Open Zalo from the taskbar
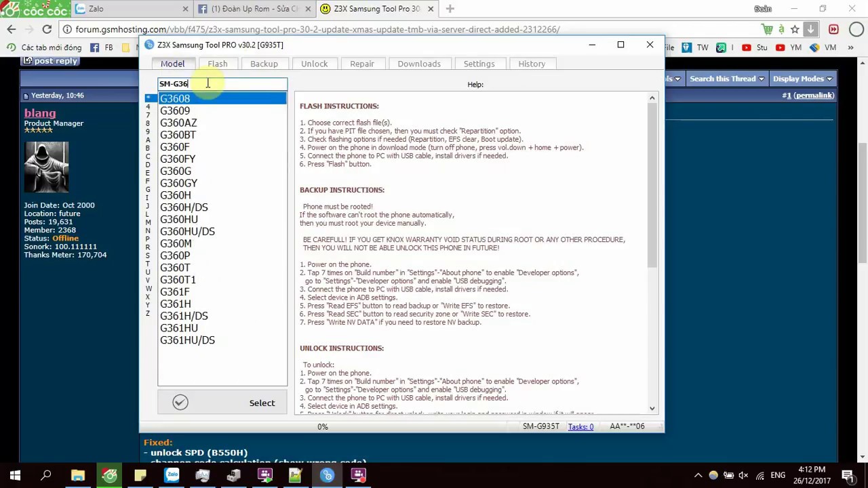The height and width of the screenshot is (488, 868). click(x=172, y=475)
